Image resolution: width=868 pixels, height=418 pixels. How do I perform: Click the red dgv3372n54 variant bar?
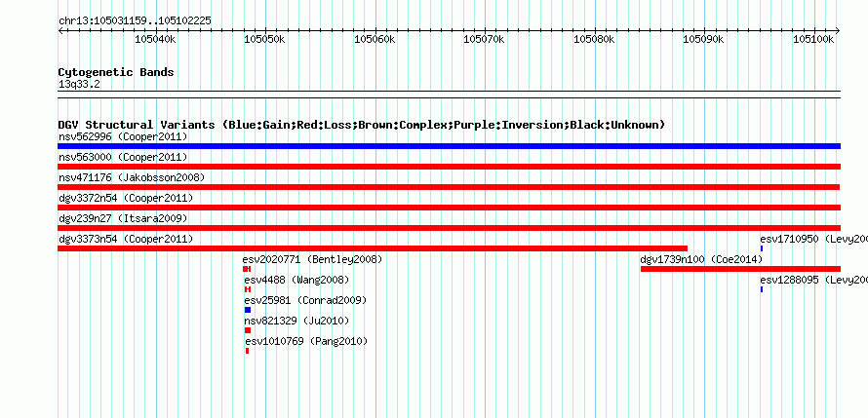[449, 208]
